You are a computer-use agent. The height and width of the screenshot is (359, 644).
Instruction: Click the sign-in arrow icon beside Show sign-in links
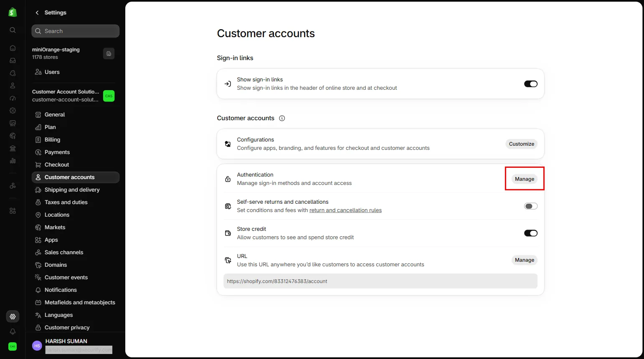click(228, 84)
